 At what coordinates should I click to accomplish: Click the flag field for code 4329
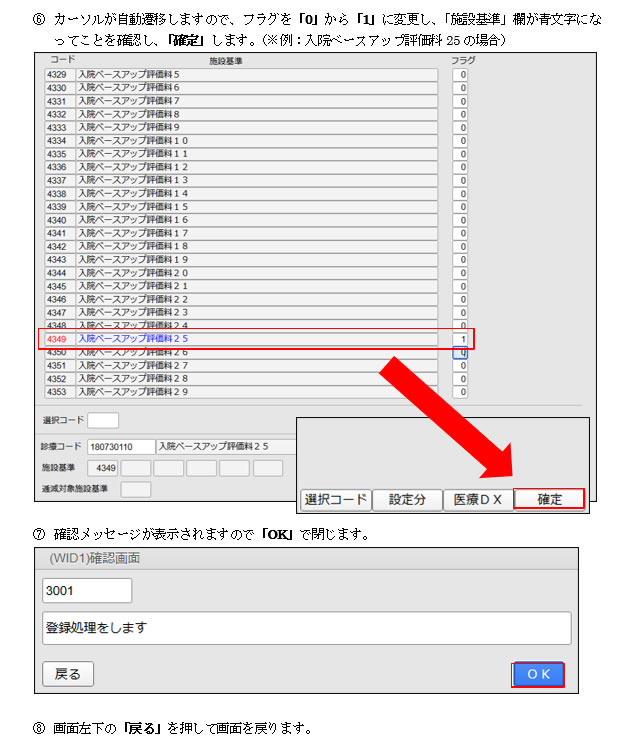[461, 75]
